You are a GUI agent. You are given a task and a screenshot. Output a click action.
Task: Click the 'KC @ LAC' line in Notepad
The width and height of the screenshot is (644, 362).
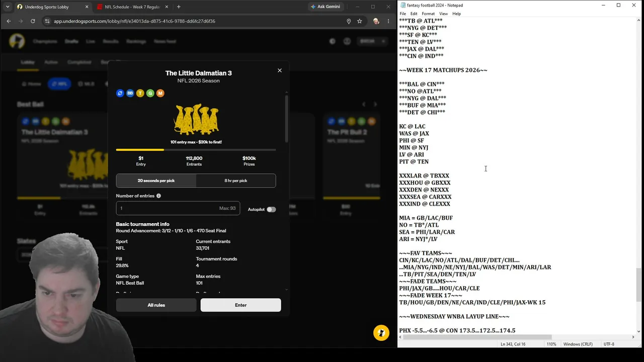(412, 127)
